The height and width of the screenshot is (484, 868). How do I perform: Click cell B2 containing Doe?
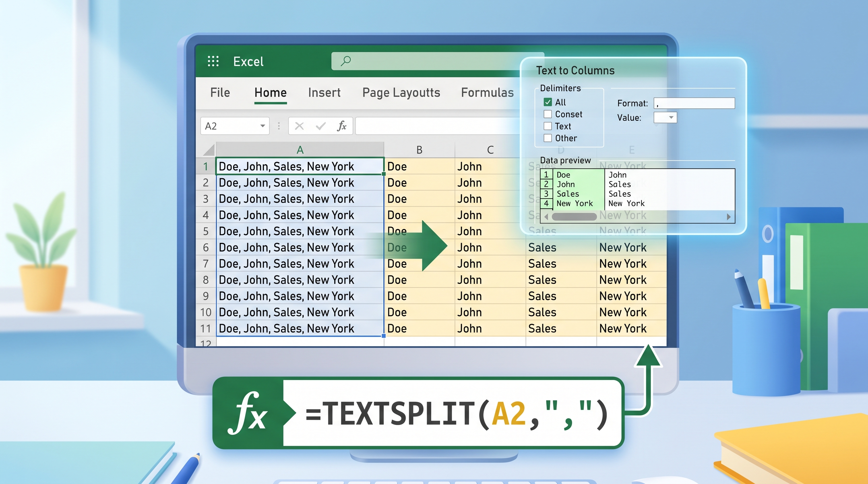click(x=419, y=182)
